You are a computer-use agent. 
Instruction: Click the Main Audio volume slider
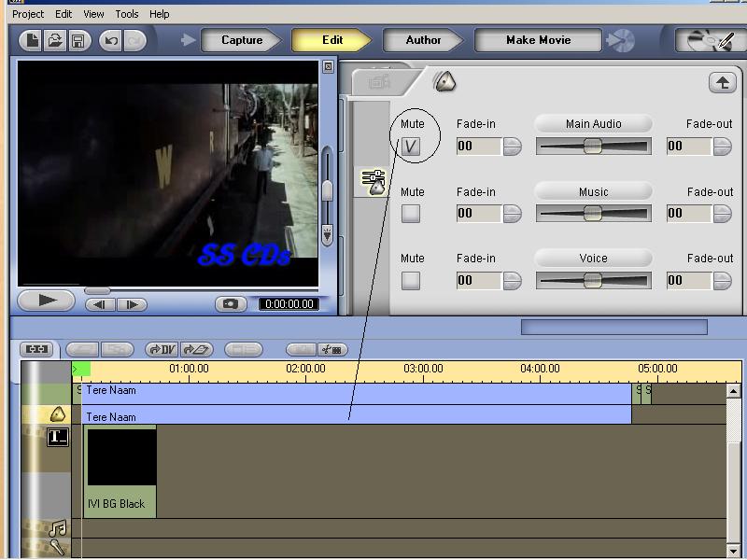pos(593,147)
